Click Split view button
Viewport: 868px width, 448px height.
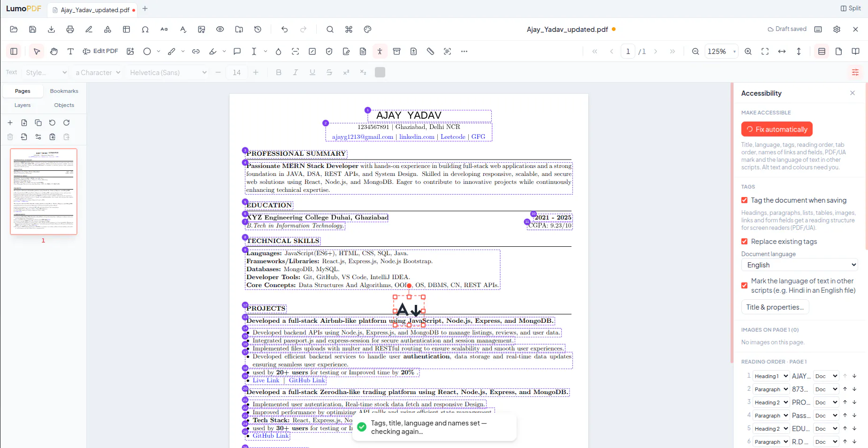point(851,8)
